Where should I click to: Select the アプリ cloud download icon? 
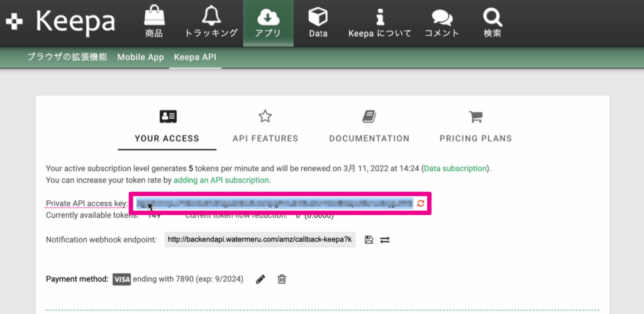268,23
